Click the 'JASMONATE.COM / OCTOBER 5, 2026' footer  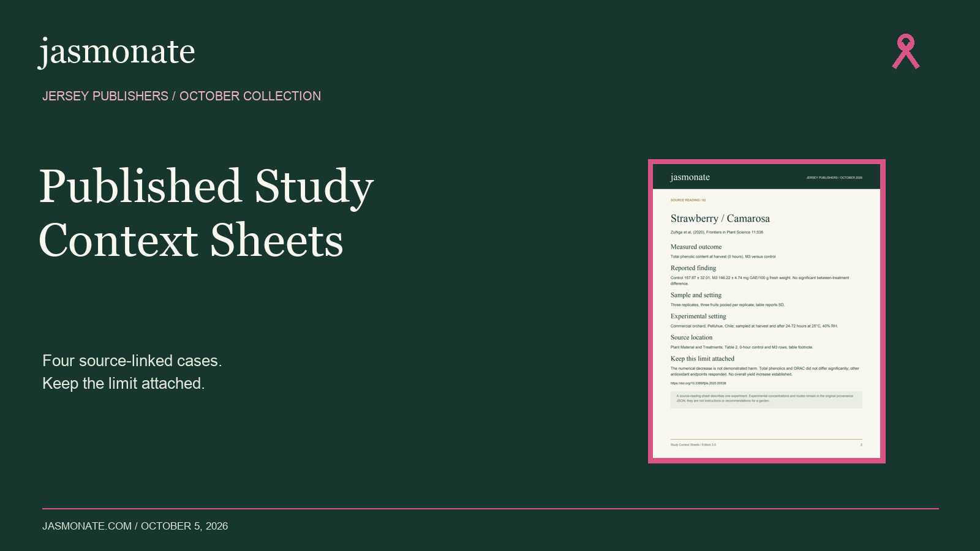(135, 526)
